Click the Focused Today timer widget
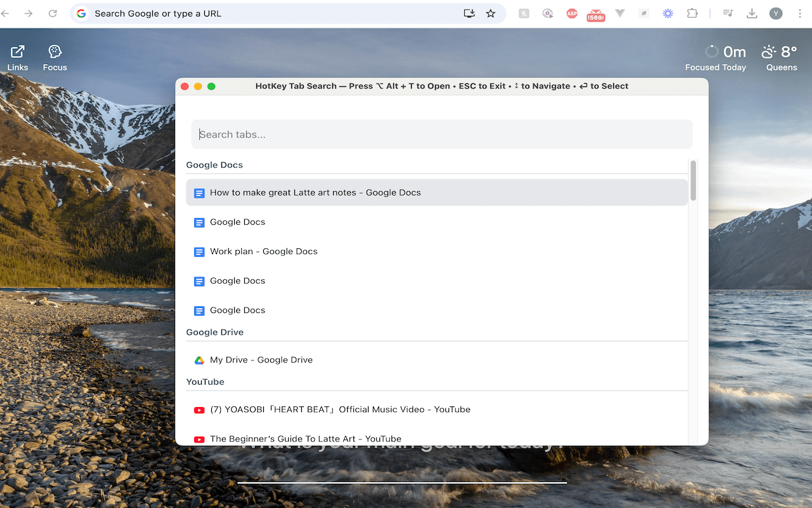 click(716, 58)
